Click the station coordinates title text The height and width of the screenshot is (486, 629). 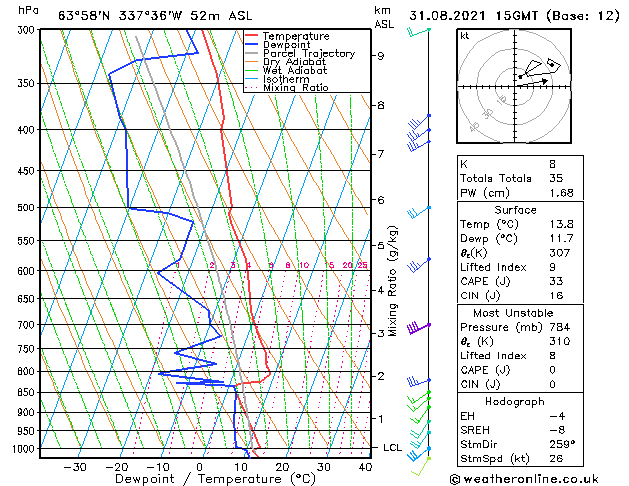tap(155, 16)
